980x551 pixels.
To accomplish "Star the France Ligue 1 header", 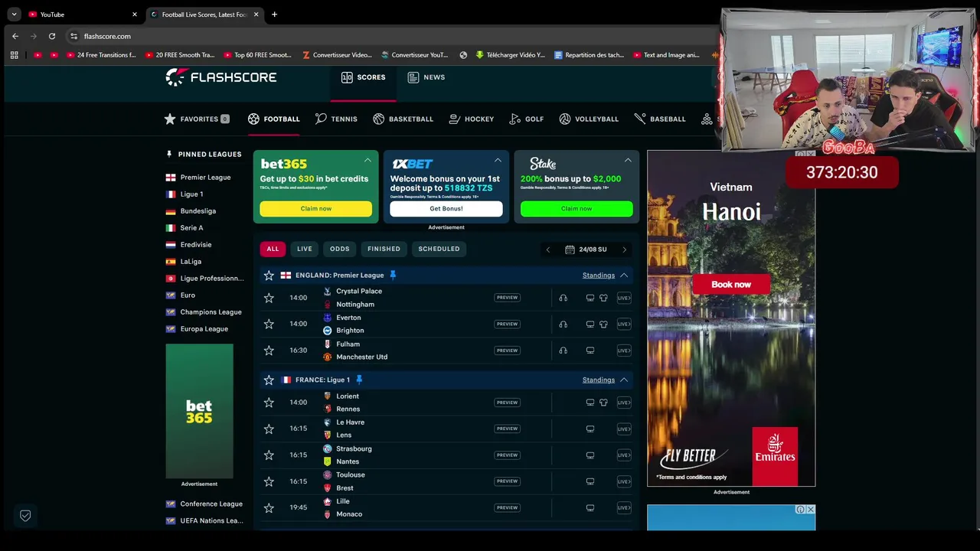I will [269, 380].
